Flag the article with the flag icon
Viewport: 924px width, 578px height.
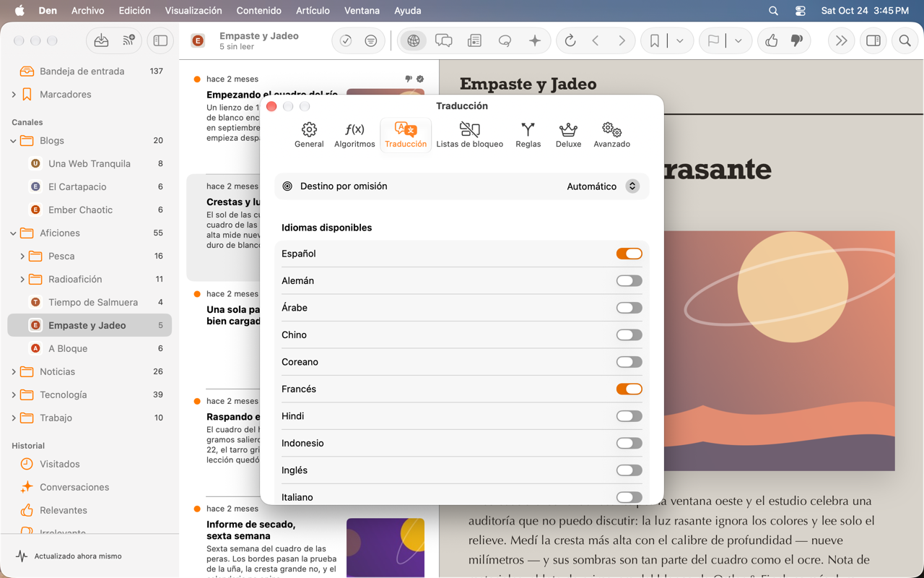point(713,41)
